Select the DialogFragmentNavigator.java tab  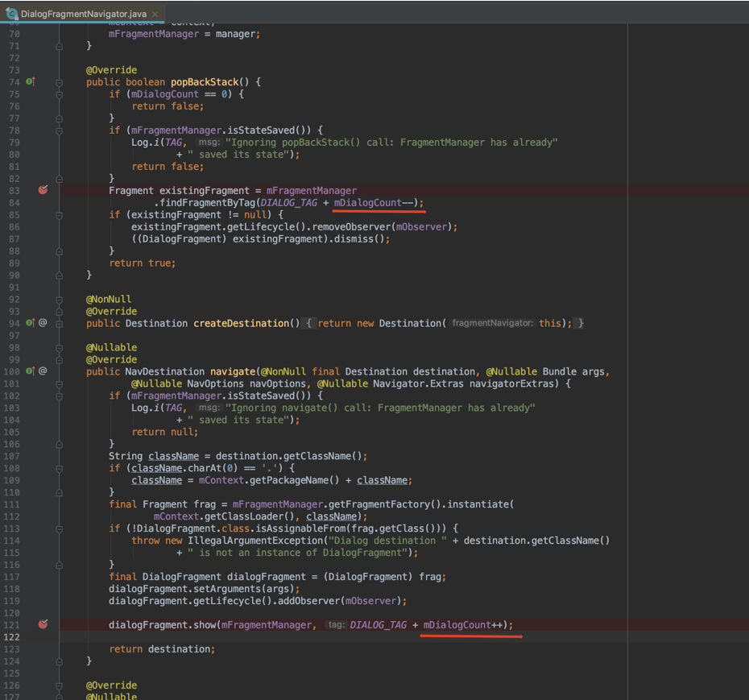[83, 14]
